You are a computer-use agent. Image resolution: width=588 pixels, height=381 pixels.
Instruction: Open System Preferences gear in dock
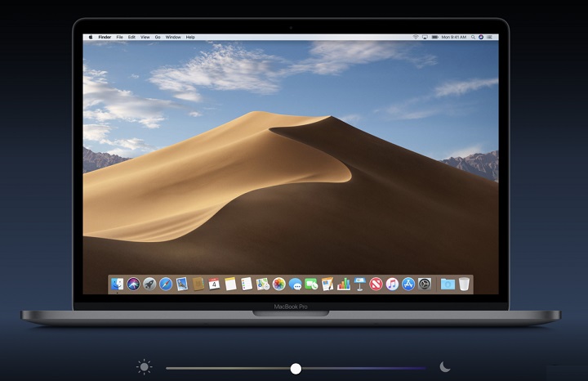click(x=425, y=285)
